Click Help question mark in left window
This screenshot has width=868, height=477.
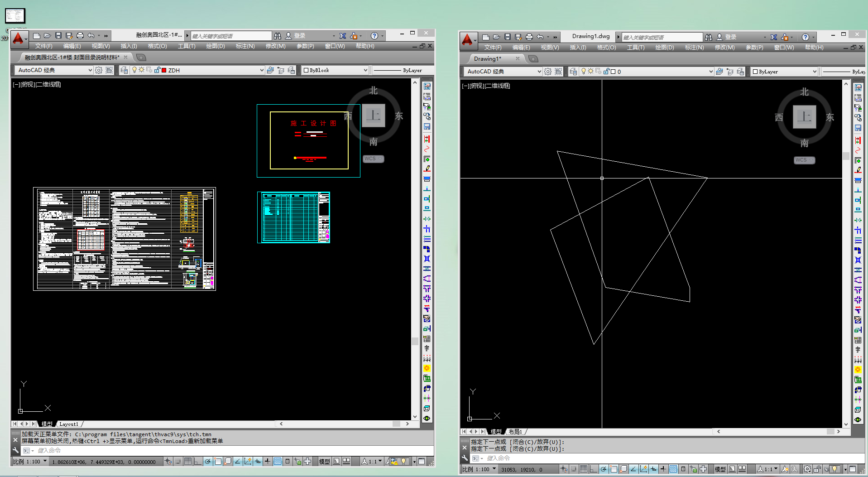374,36
